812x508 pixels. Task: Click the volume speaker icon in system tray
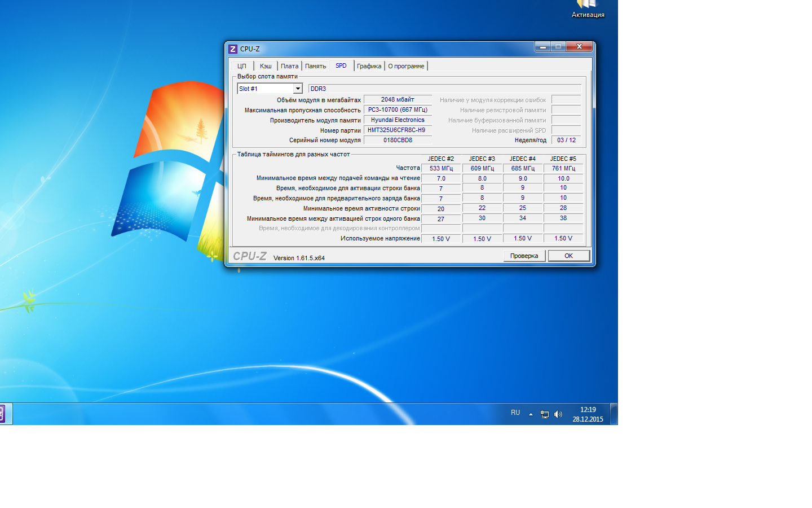click(x=558, y=414)
